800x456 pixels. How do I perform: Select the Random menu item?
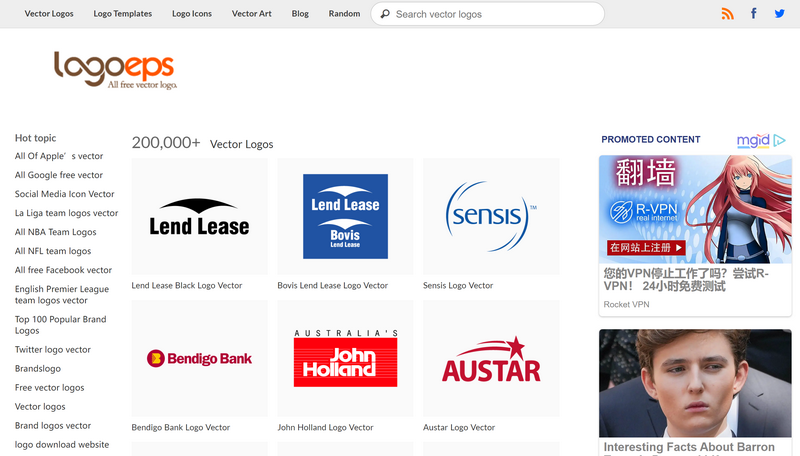(x=344, y=14)
